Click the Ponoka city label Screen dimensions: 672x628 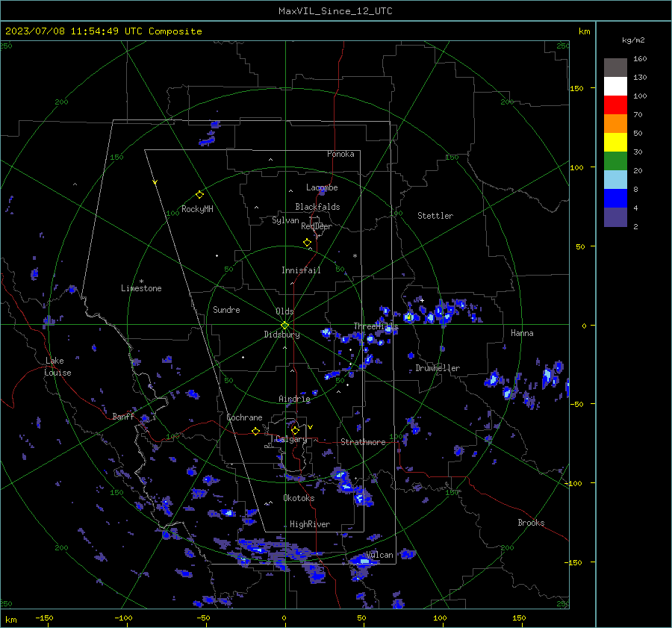click(x=340, y=154)
